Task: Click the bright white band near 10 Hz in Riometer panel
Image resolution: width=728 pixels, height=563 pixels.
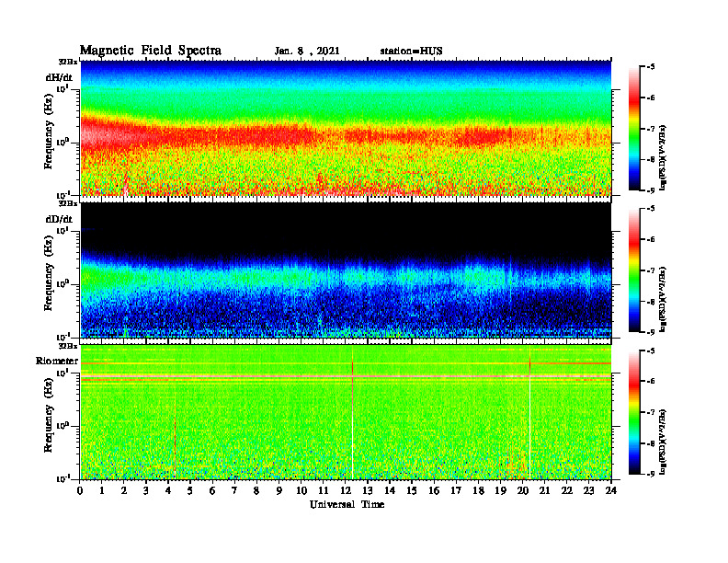Action: [346, 376]
